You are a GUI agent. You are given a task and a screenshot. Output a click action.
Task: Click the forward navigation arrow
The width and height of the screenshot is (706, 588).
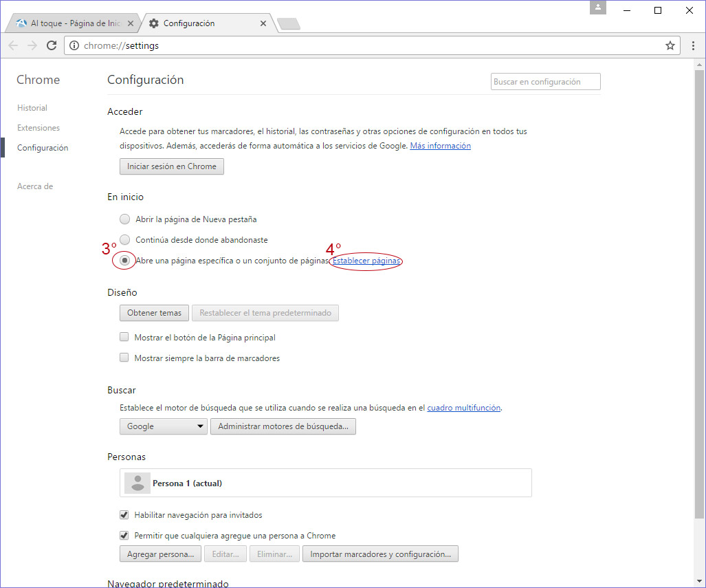point(32,45)
